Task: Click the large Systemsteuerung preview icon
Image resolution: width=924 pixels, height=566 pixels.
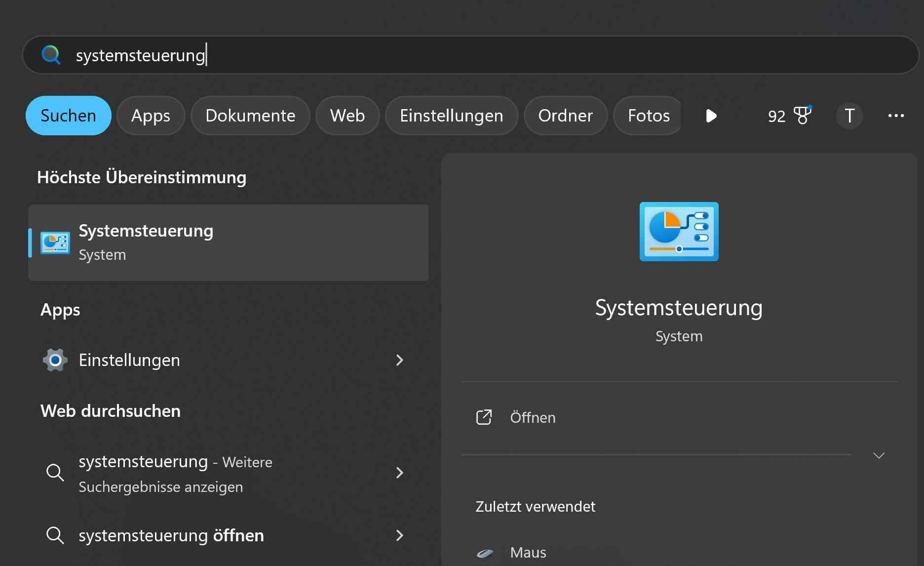Action: (678, 231)
